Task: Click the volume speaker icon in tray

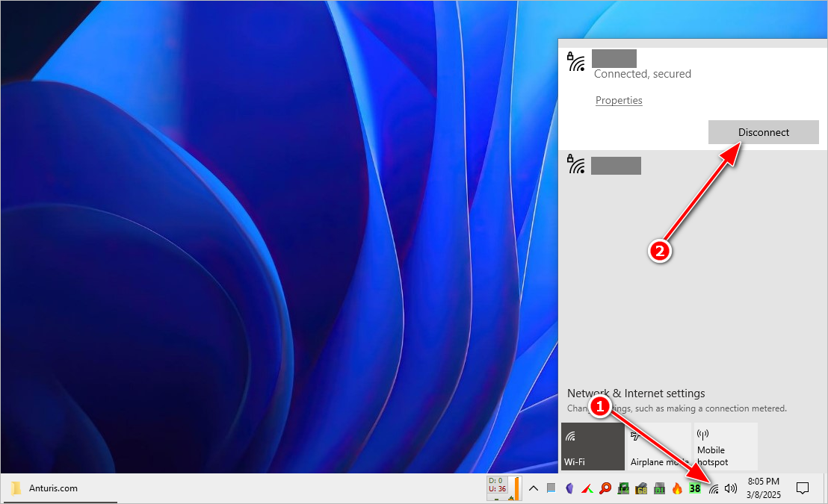Action: click(731, 489)
